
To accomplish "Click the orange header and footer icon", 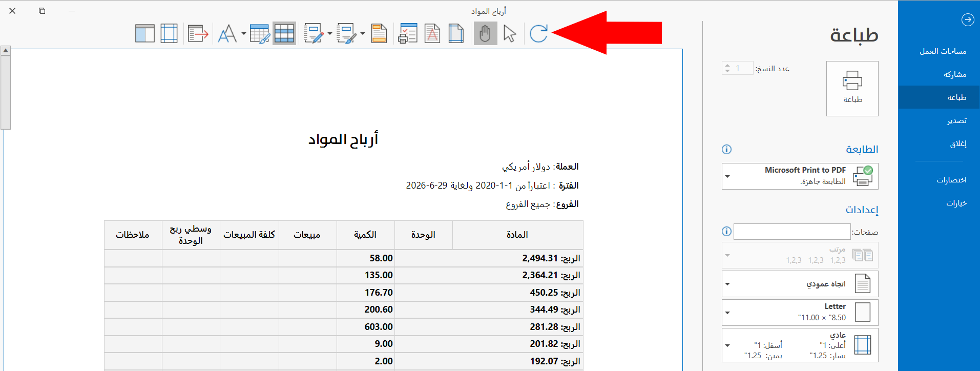I will coord(379,34).
